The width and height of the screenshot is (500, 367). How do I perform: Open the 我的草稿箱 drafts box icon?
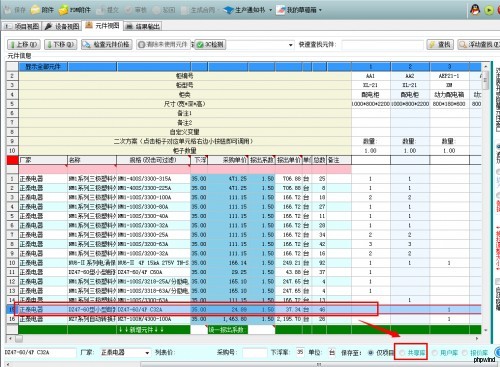pos(281,10)
